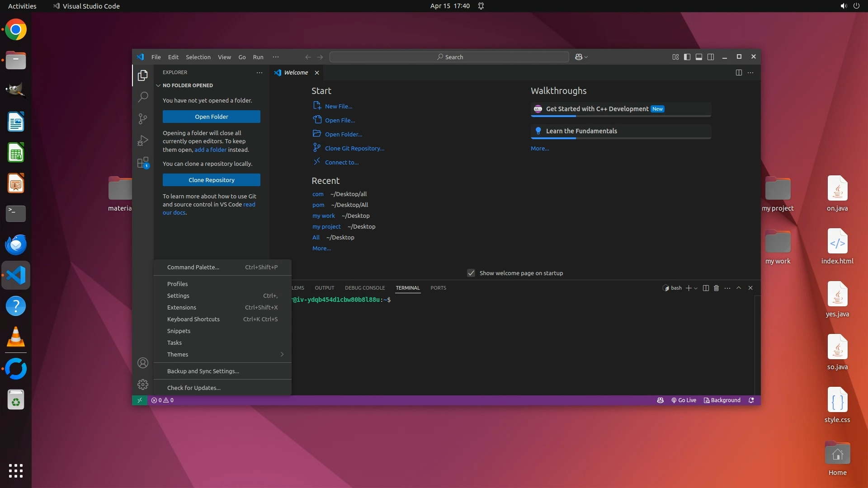Open the Clone Git Repository link

(354, 148)
